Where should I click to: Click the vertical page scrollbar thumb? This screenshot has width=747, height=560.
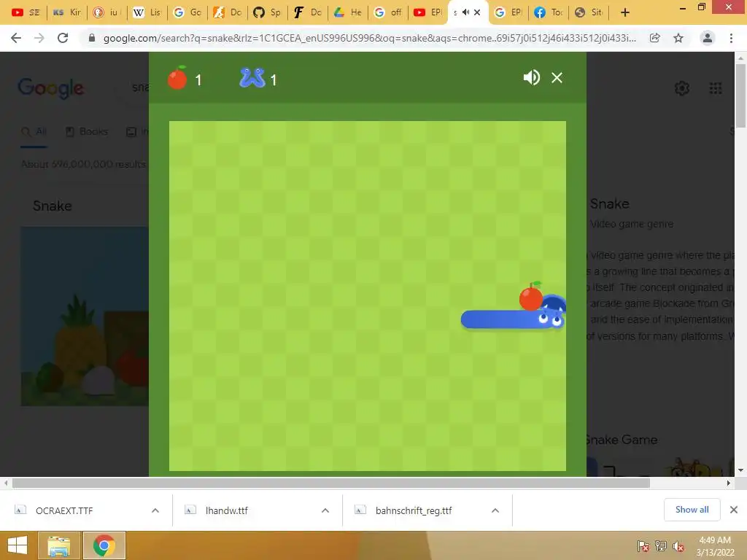(740, 96)
